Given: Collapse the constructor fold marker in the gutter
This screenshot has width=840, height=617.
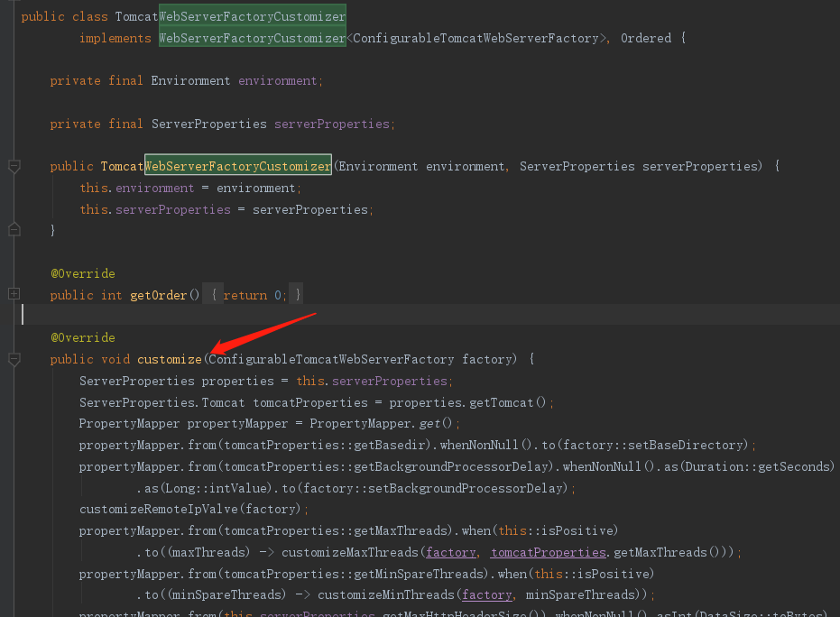Looking at the screenshot, I should [x=14, y=167].
